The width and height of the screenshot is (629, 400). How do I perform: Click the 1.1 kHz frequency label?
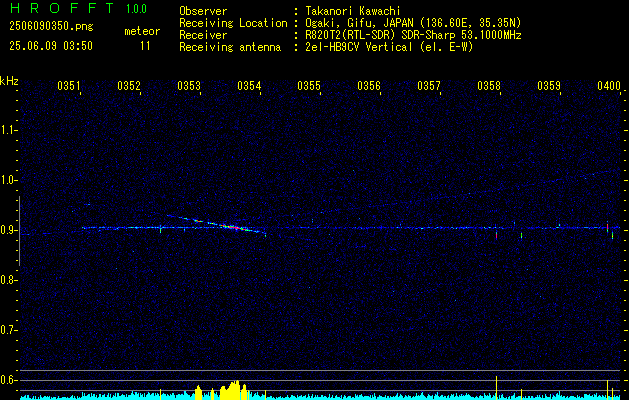pyautogui.click(x=8, y=130)
